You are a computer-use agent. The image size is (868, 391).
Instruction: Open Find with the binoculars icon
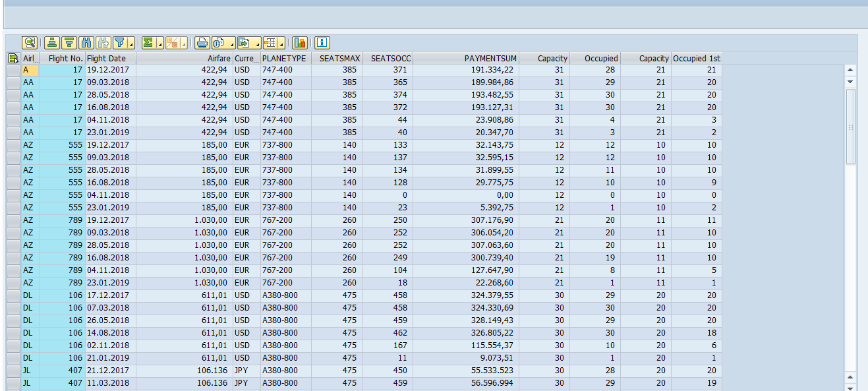(86, 43)
